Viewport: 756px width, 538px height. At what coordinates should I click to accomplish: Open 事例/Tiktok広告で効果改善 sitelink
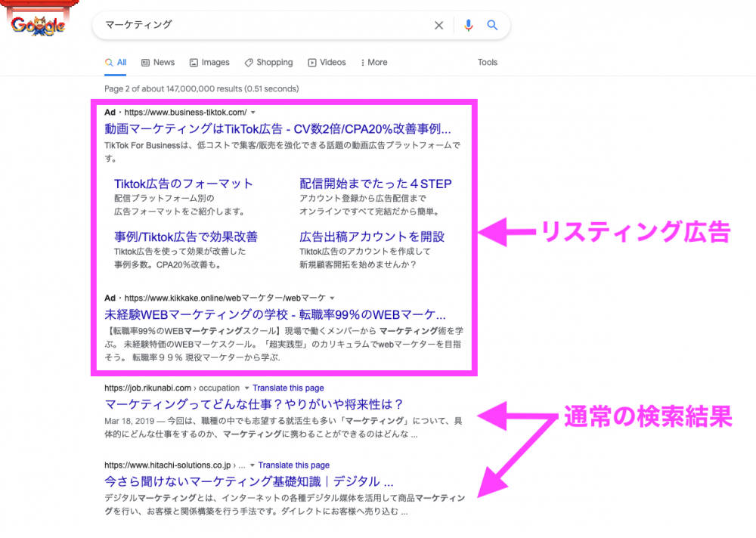pyautogui.click(x=186, y=237)
